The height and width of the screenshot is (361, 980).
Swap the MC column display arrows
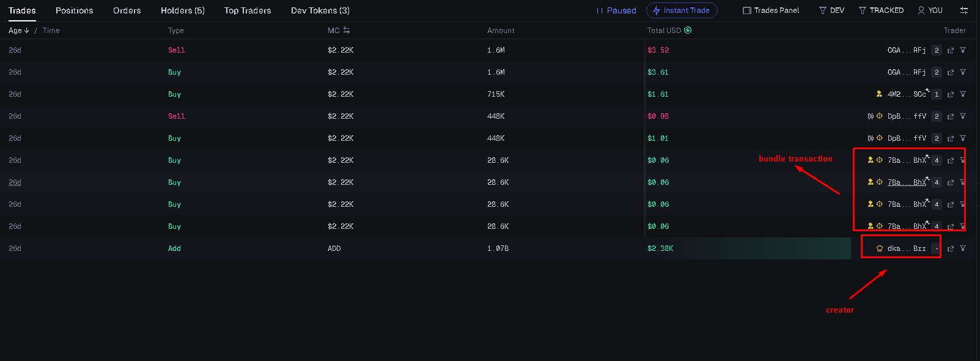pyautogui.click(x=347, y=30)
